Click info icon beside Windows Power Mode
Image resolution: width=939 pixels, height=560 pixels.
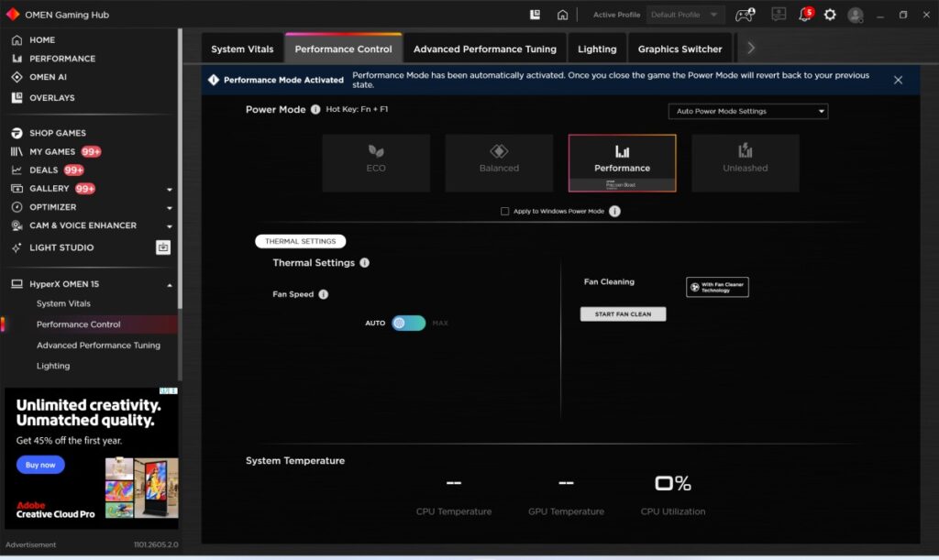(614, 211)
